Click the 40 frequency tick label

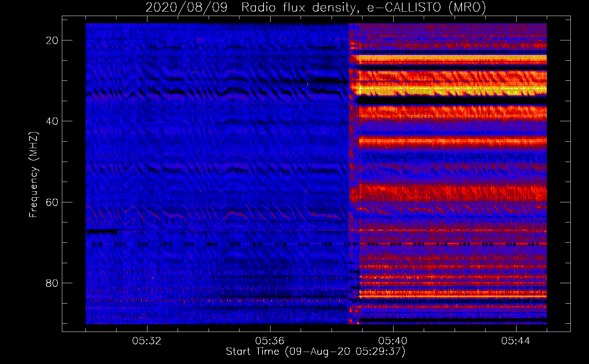[52, 121]
